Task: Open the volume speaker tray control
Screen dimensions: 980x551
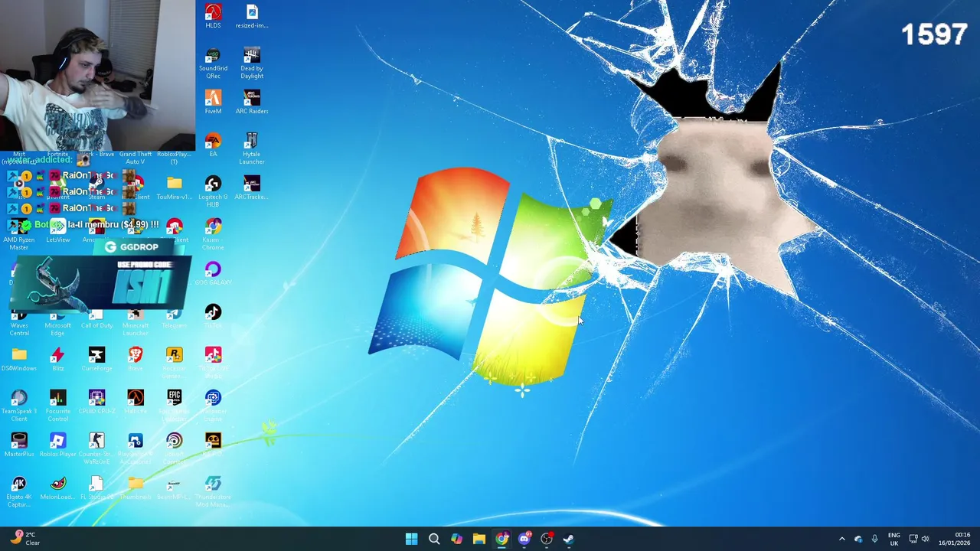Action: tap(925, 539)
